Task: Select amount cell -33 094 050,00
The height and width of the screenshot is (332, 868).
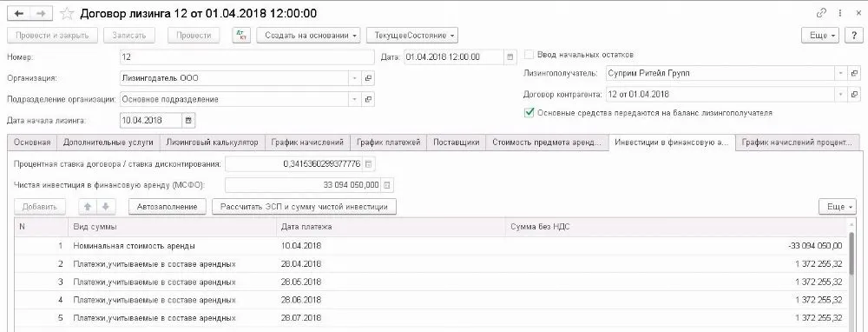Action: [x=675, y=246]
